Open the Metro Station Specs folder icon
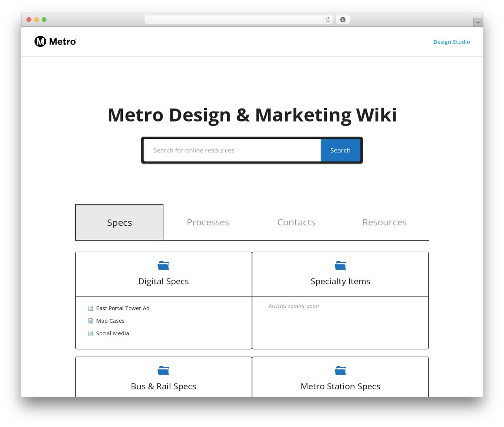 tap(341, 371)
